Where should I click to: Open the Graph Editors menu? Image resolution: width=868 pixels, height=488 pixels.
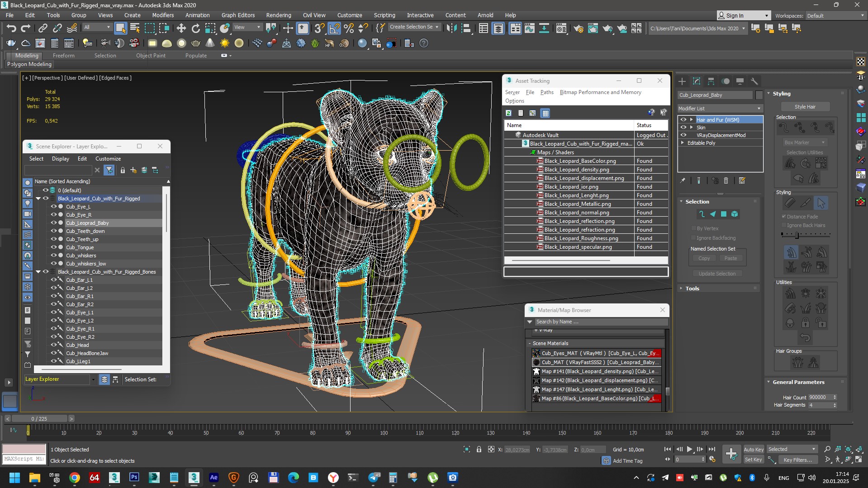click(x=238, y=15)
